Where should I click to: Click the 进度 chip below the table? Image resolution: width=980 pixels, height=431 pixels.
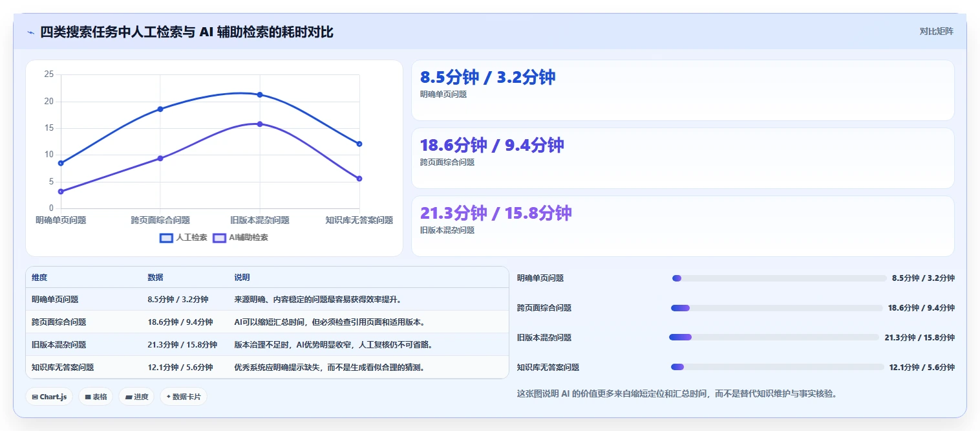136,397
